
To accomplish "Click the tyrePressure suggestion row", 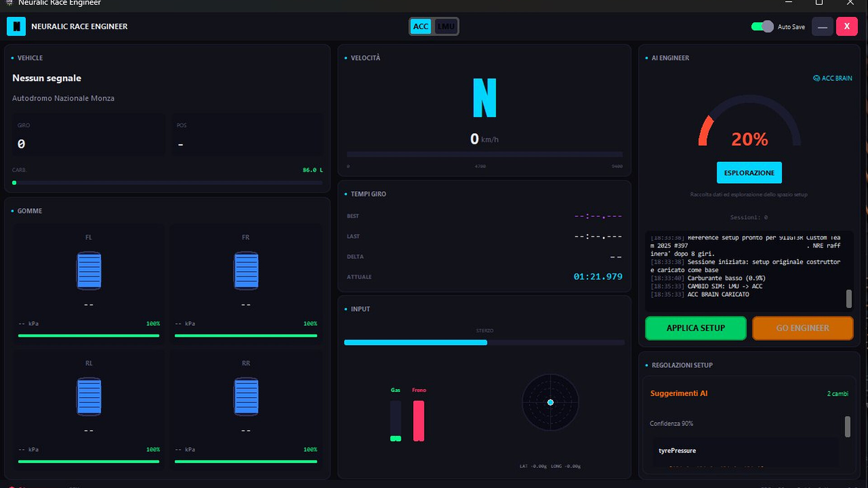I will pos(746,450).
